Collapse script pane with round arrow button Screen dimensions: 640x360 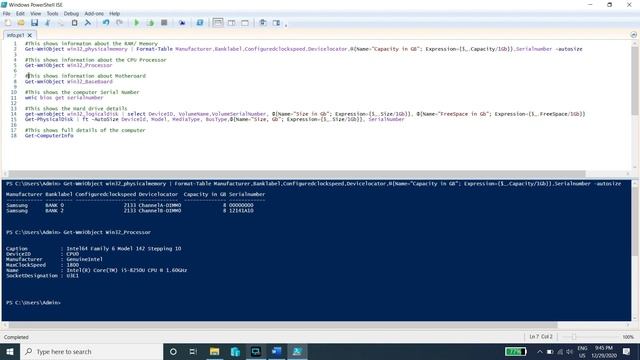[x=633, y=35]
